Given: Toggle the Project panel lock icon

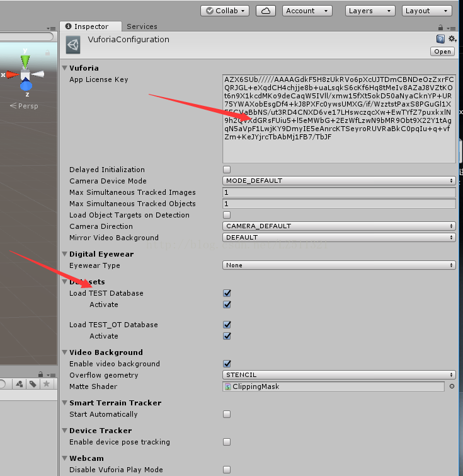Looking at the screenshot, I should tap(41, 374).
